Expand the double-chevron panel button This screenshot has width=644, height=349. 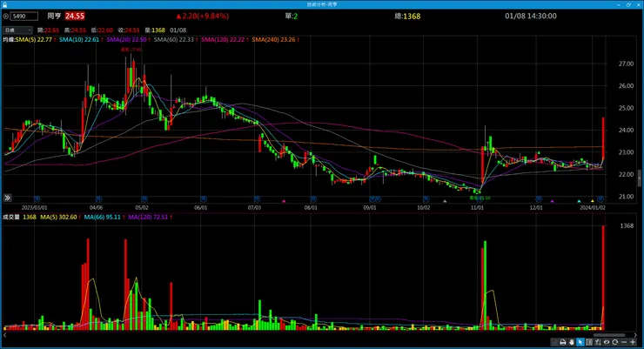[x=7, y=198]
